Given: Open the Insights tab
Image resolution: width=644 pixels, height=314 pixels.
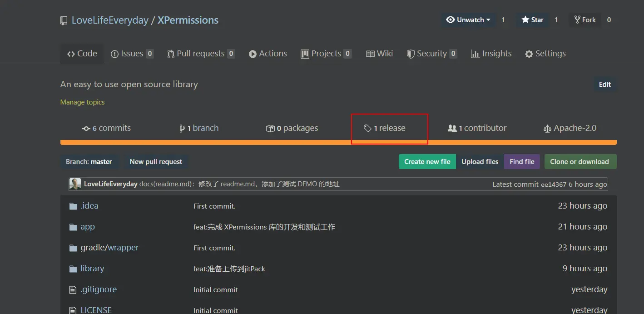Looking at the screenshot, I should (x=491, y=54).
